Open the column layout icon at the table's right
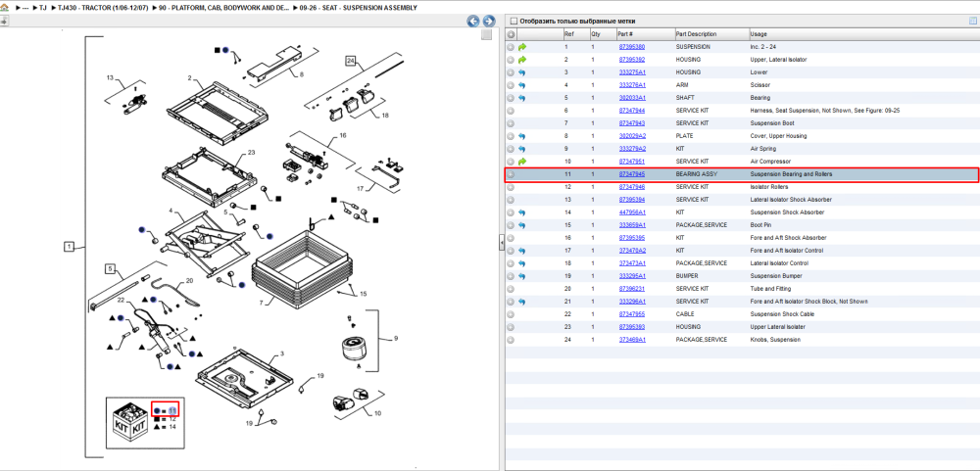Image resolution: width=980 pixels, height=471 pixels. point(972,21)
